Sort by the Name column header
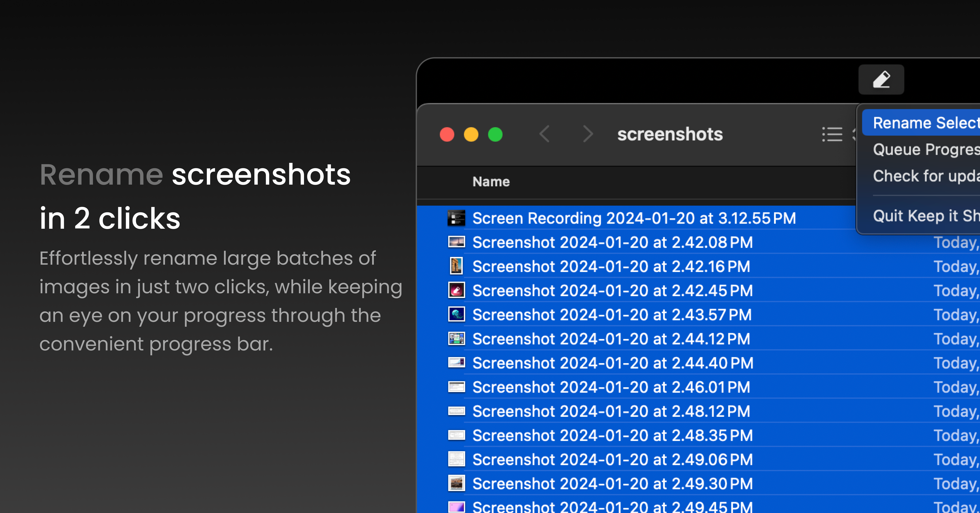The image size is (980, 513). (491, 182)
